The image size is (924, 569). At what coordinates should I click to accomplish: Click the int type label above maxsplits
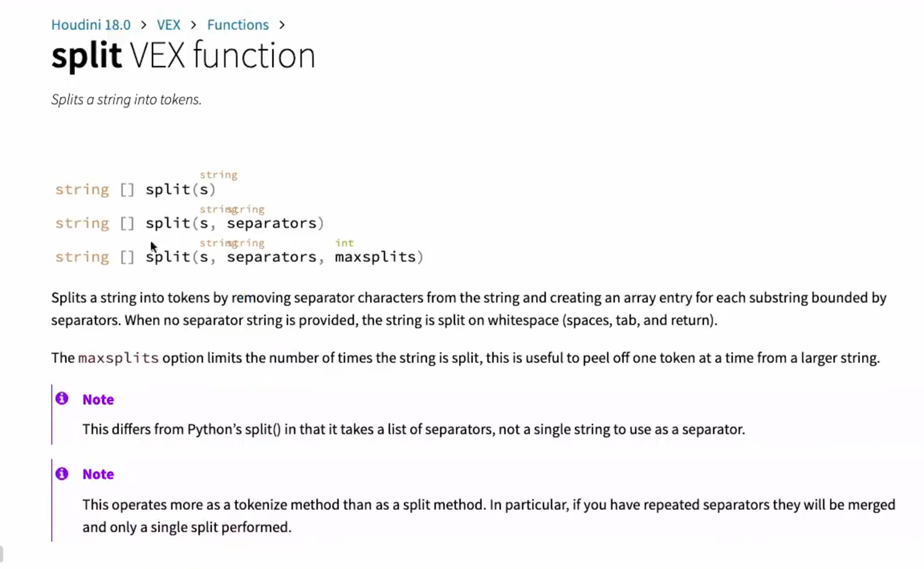point(344,243)
